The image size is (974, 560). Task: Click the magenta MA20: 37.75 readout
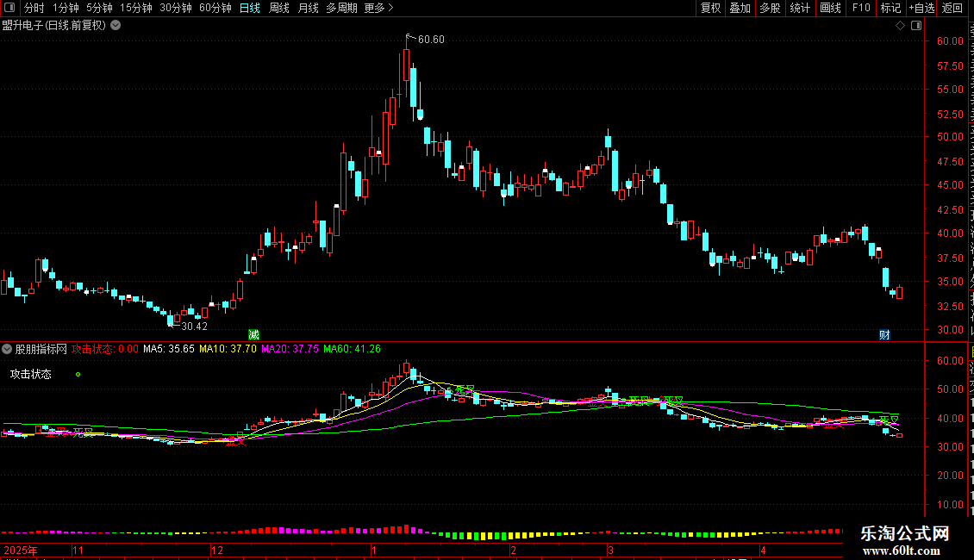[290, 349]
